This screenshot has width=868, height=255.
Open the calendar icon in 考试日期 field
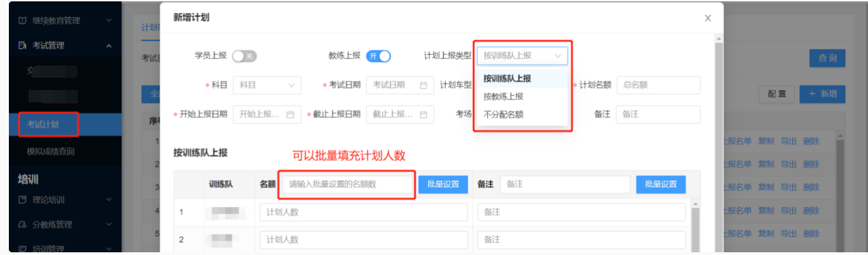423,85
